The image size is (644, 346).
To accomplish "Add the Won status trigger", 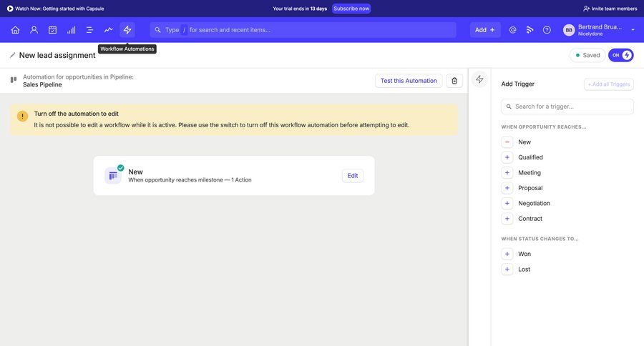I will click(507, 254).
